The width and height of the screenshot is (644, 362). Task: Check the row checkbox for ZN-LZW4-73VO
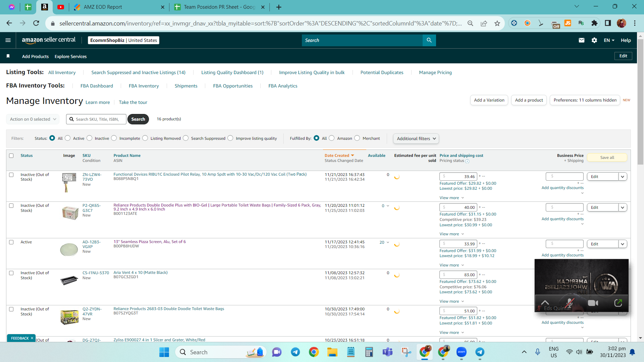click(x=11, y=175)
